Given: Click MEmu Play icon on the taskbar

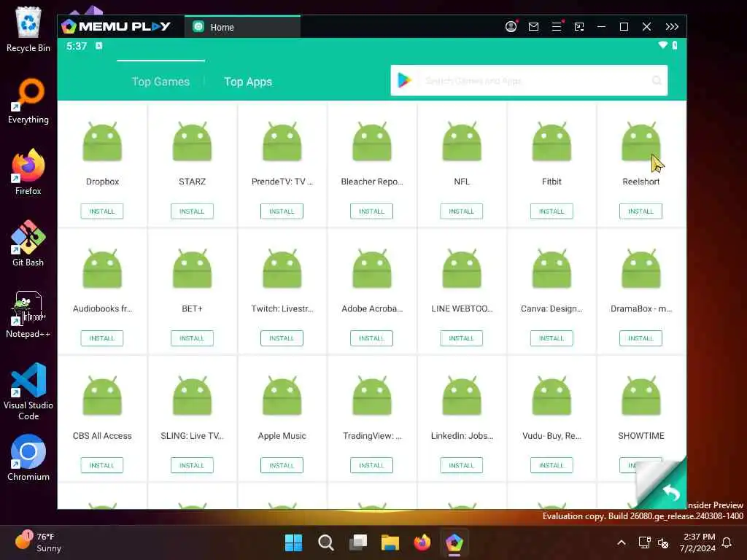Looking at the screenshot, I should [x=454, y=542].
